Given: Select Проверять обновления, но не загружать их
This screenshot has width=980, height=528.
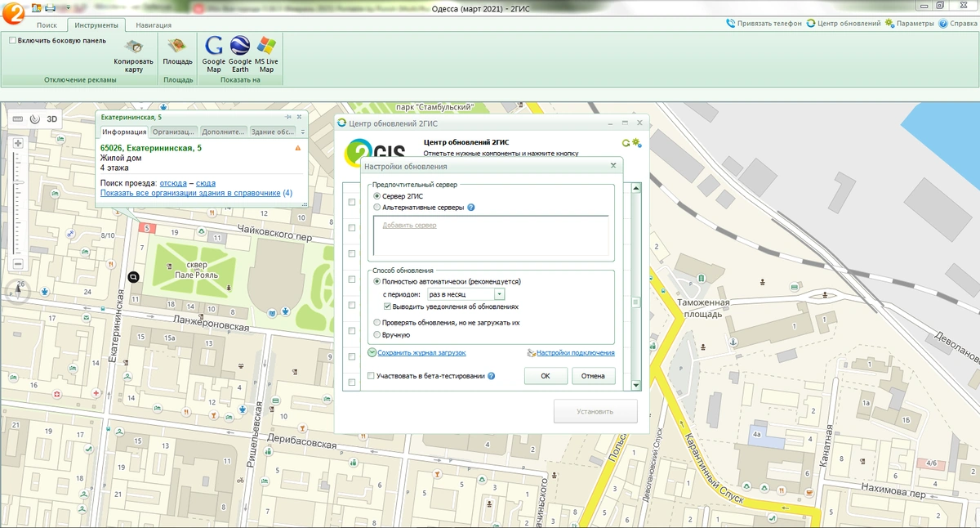Looking at the screenshot, I should (x=376, y=323).
